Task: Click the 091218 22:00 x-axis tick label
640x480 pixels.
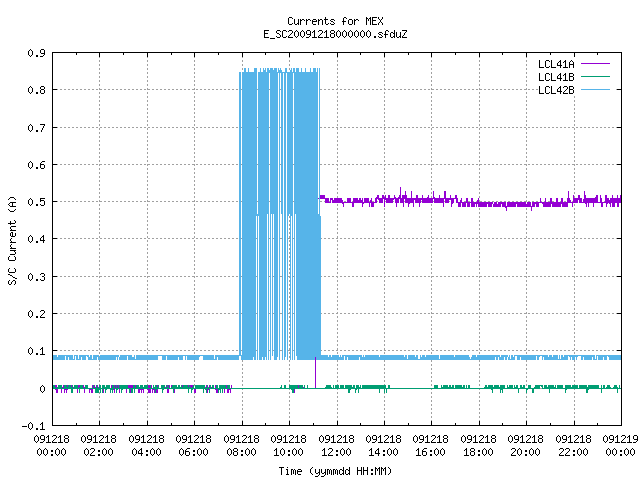Action: pyautogui.click(x=573, y=446)
